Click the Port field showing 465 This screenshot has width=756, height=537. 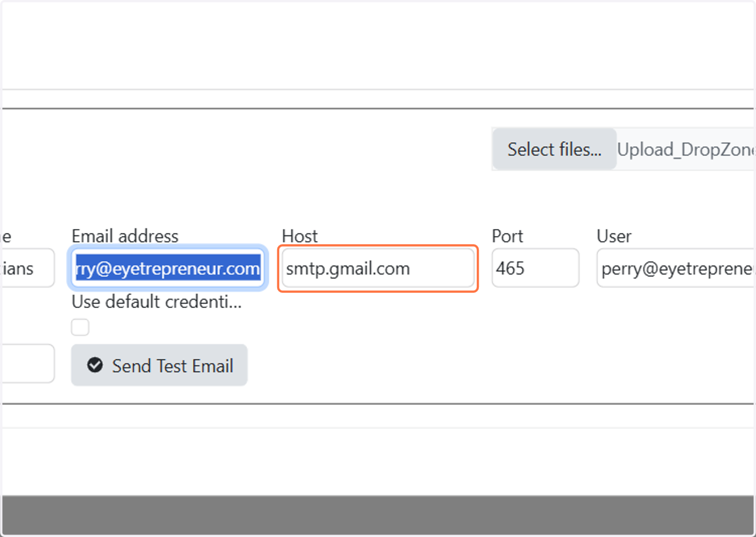point(535,268)
